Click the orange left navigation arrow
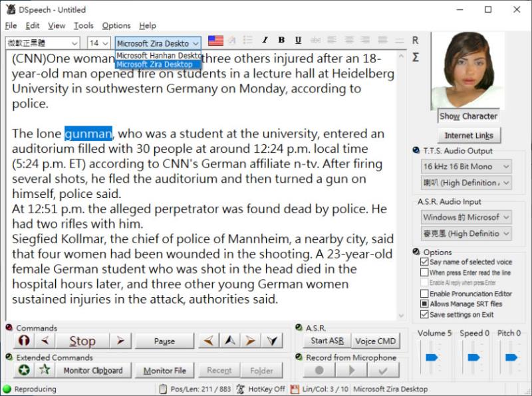 pyautogui.click(x=209, y=341)
